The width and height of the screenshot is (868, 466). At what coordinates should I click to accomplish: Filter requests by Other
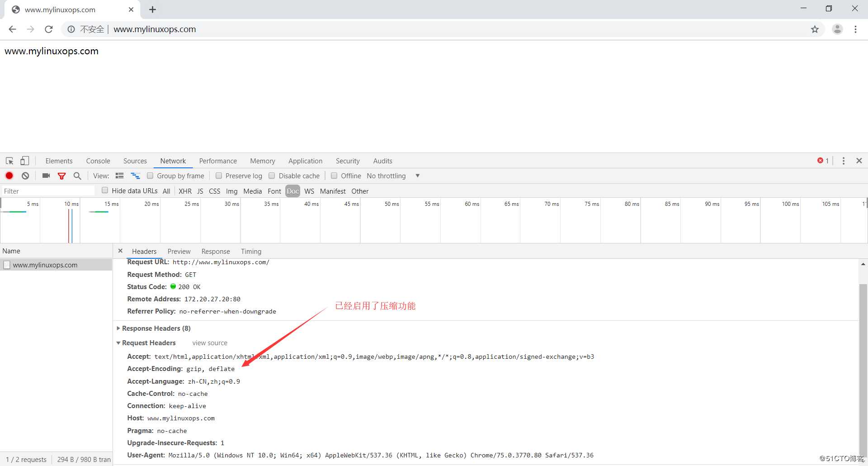pyautogui.click(x=360, y=191)
